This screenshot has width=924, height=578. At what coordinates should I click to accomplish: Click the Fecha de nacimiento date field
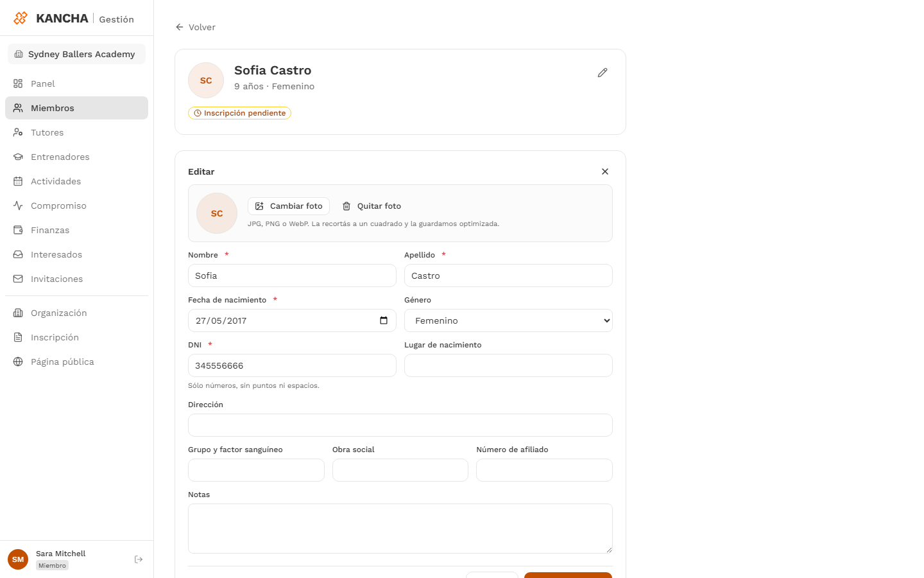(x=292, y=320)
